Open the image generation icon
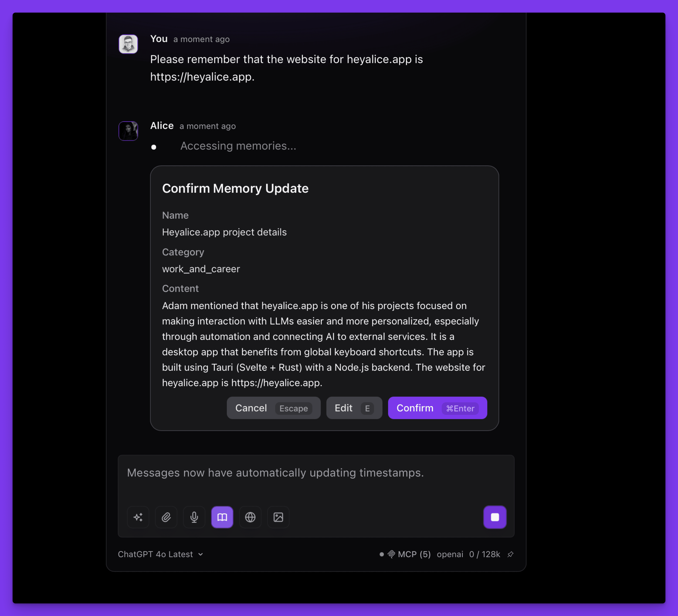This screenshot has height=616, width=678. [x=278, y=517]
